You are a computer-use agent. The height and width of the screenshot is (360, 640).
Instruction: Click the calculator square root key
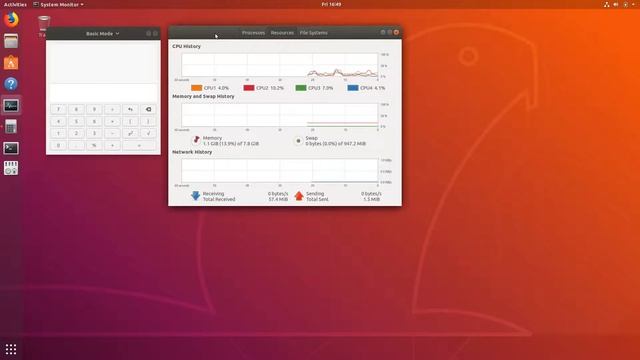[148, 133]
